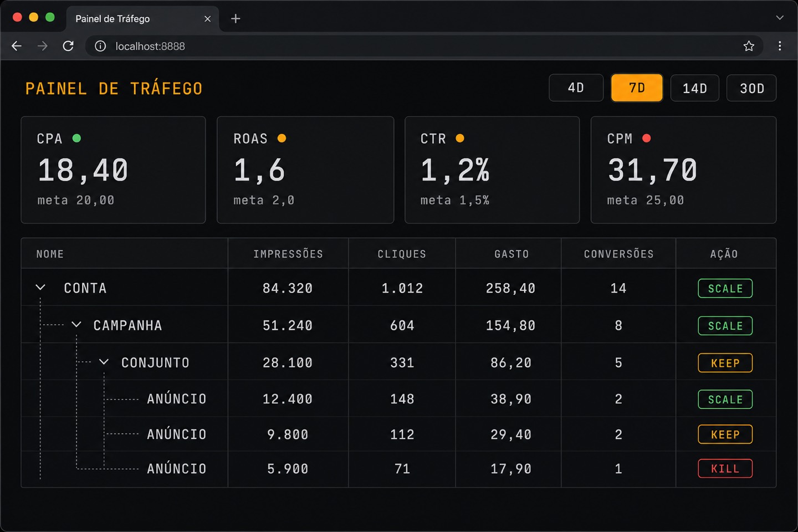Click the CTR value 1,2%

[x=455, y=170]
